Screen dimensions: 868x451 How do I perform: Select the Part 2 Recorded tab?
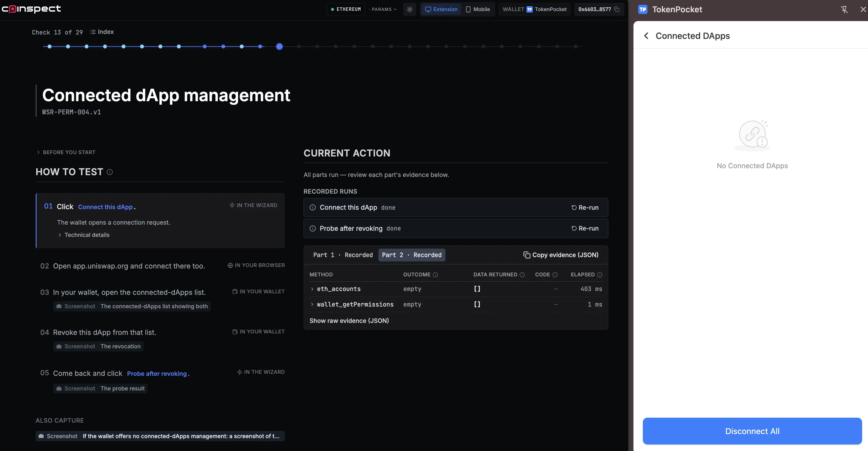411,255
